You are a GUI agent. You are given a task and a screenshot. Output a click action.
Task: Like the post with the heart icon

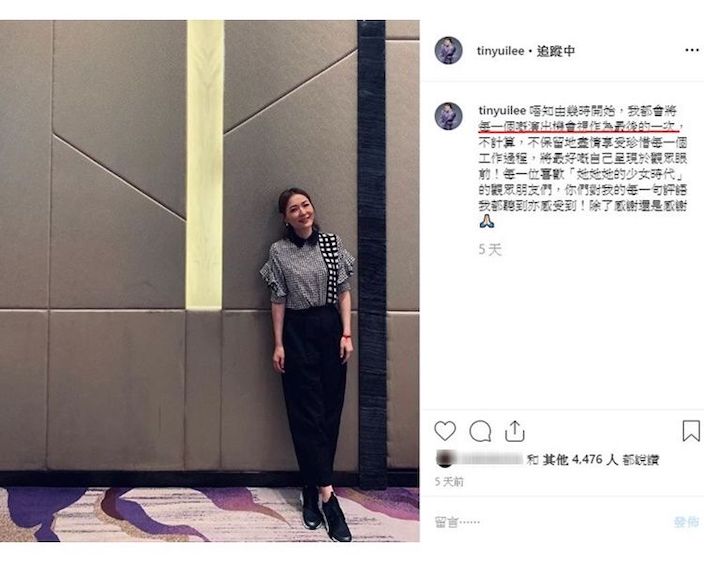pos(445,431)
